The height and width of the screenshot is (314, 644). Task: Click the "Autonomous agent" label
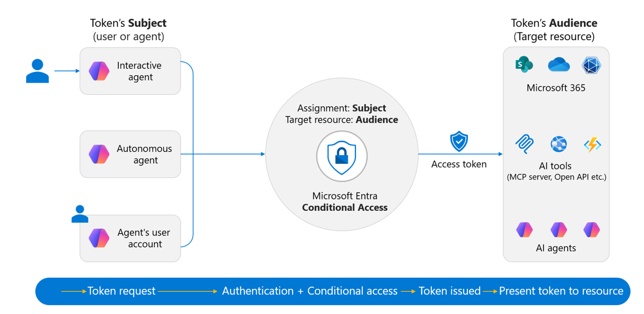tap(144, 154)
